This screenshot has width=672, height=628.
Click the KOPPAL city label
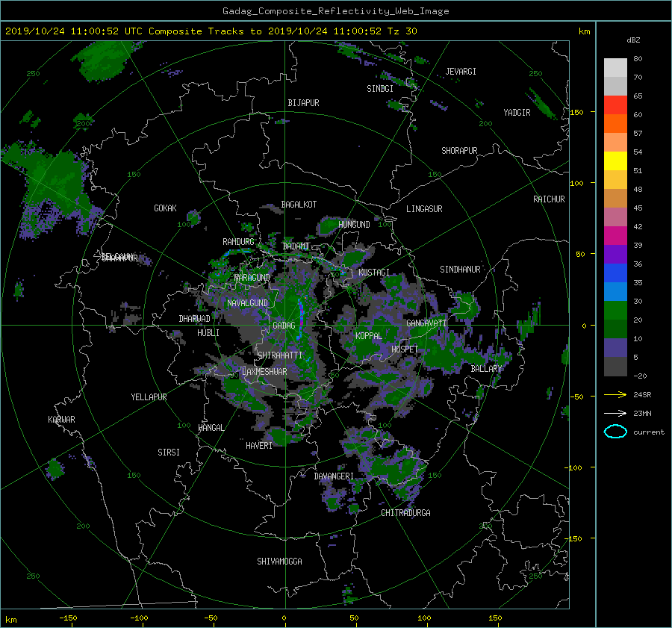click(369, 336)
